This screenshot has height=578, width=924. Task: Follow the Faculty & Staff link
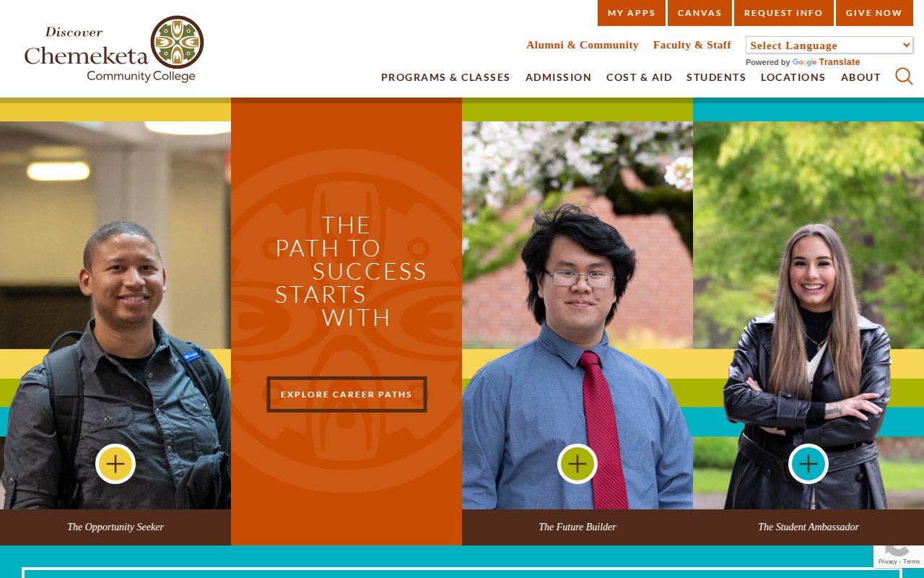[x=692, y=45]
